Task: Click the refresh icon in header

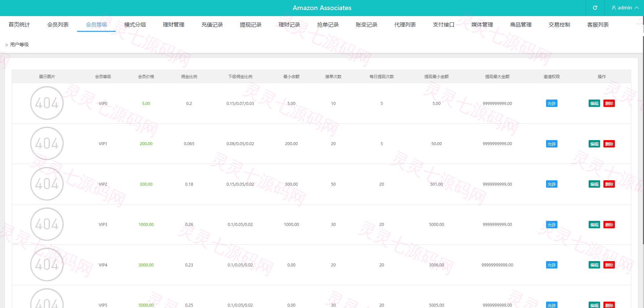Action: [x=595, y=8]
